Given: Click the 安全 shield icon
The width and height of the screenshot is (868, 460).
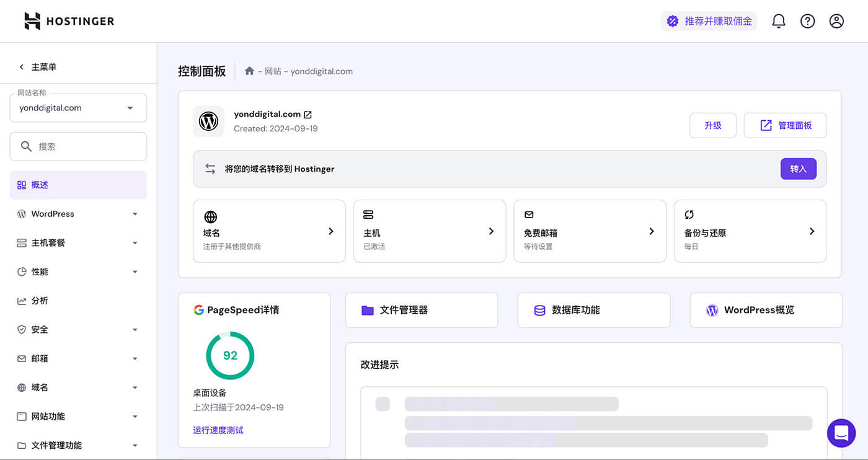Looking at the screenshot, I should [x=22, y=330].
